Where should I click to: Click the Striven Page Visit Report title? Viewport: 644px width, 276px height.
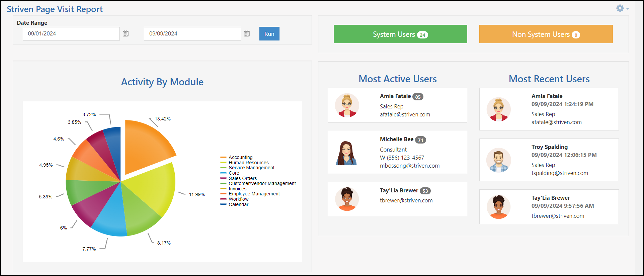tap(55, 9)
